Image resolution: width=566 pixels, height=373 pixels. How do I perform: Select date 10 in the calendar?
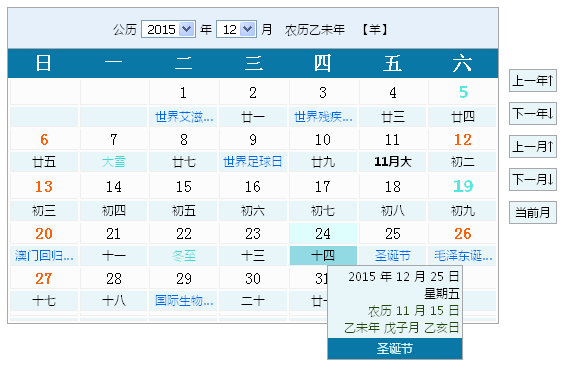point(323,140)
